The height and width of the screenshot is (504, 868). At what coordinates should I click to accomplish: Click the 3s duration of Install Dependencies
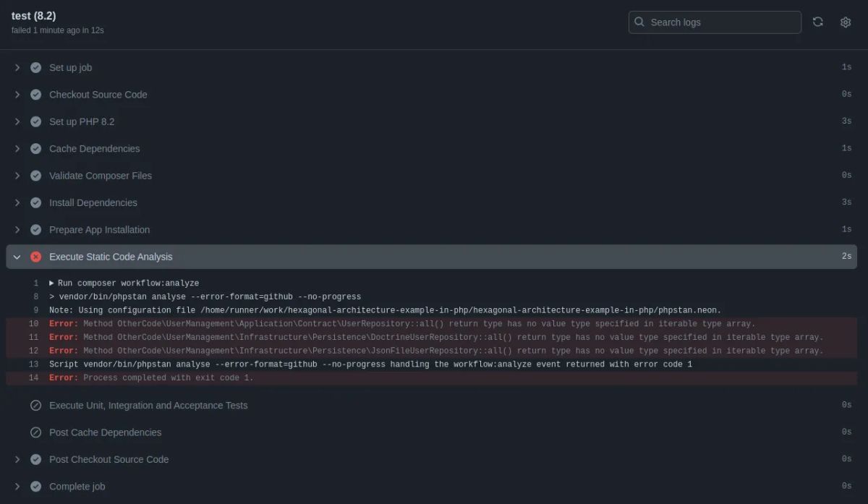(x=846, y=202)
